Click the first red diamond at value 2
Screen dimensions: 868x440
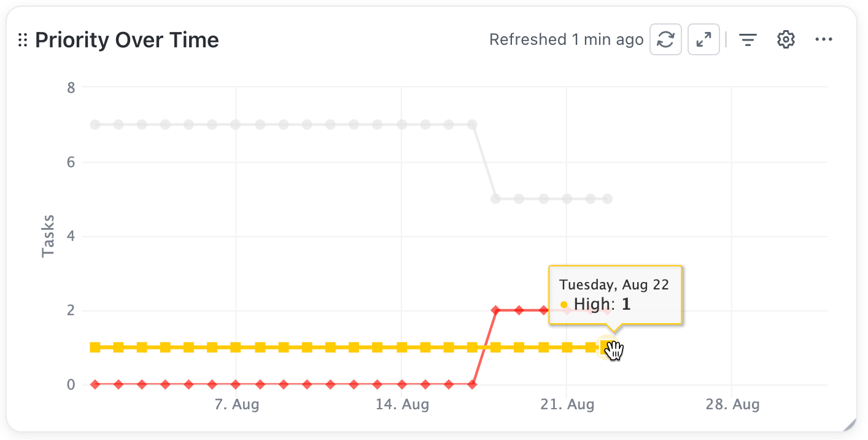coord(495,310)
